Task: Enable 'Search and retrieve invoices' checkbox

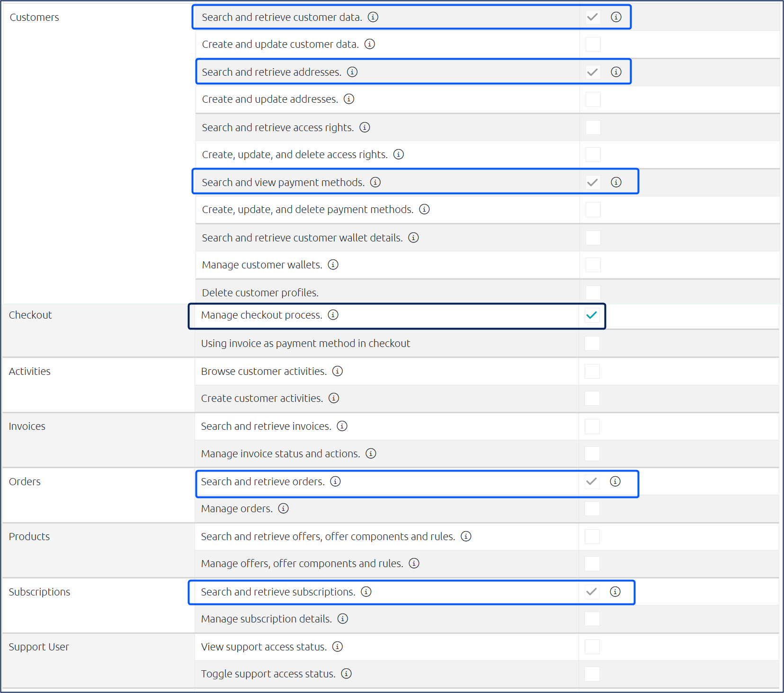Action: click(592, 426)
